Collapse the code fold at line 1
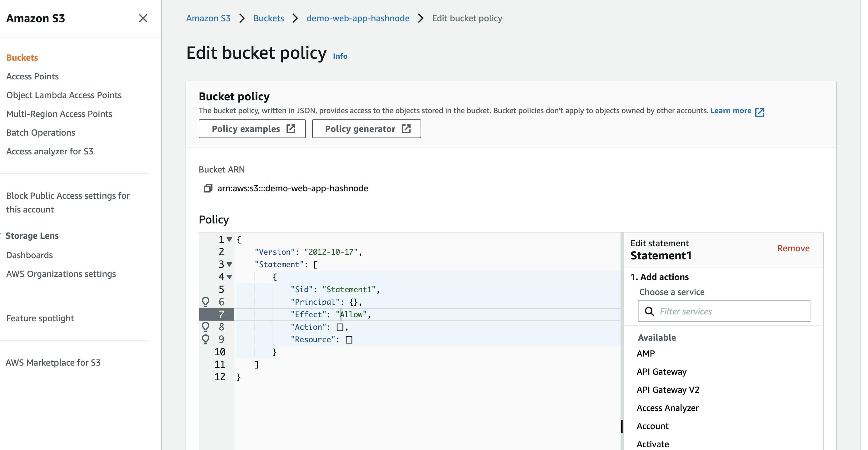The height and width of the screenshot is (450, 868). coord(229,239)
